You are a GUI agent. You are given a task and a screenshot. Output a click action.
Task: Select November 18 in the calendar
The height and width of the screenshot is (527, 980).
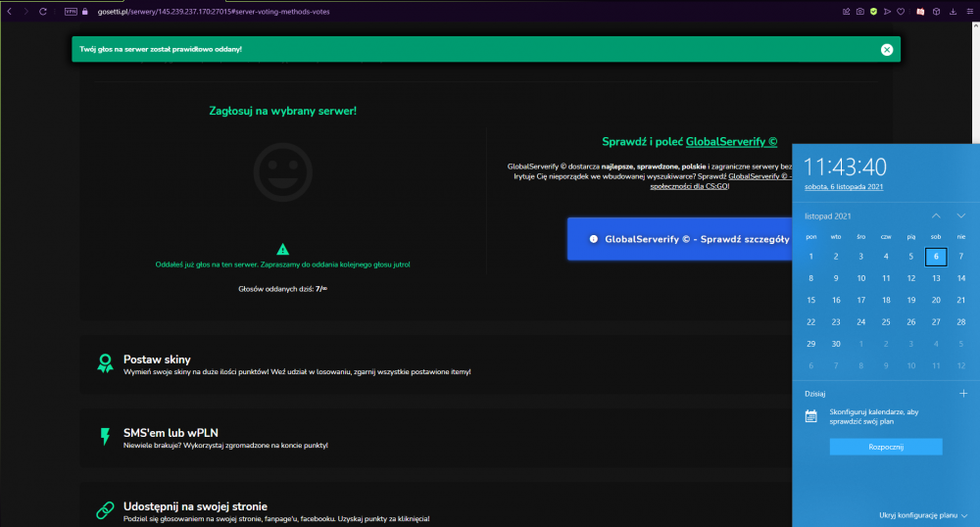click(886, 301)
